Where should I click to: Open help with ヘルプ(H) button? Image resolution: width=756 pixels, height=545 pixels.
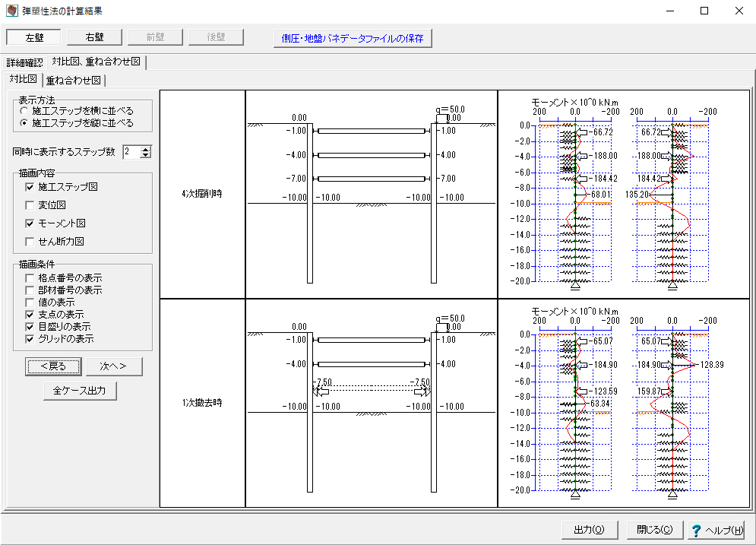716,530
